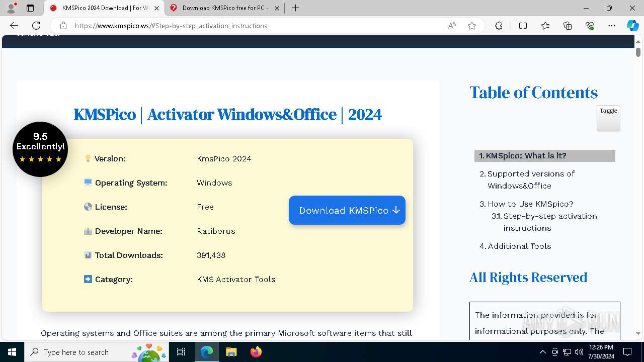Open Microsoft Edge from the taskbar

pyautogui.click(x=207, y=352)
